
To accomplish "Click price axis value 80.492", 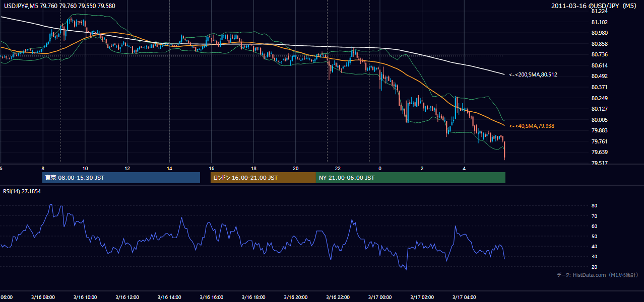I will pos(599,76).
